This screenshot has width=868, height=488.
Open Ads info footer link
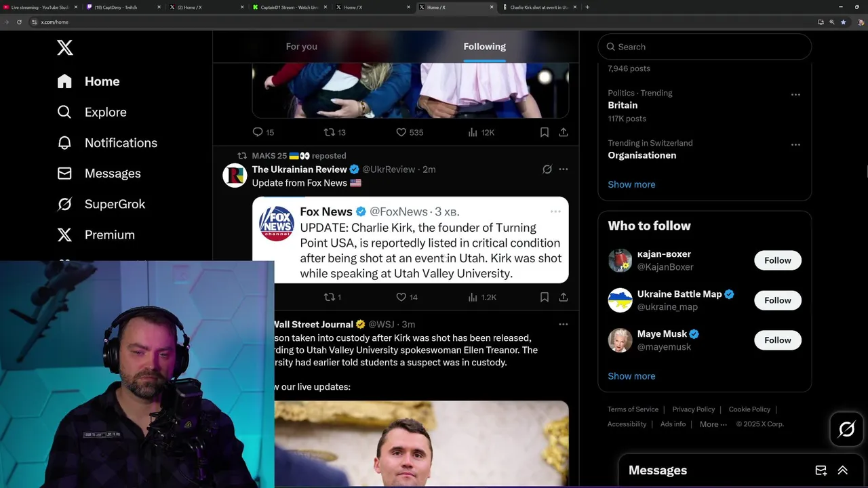(x=673, y=424)
